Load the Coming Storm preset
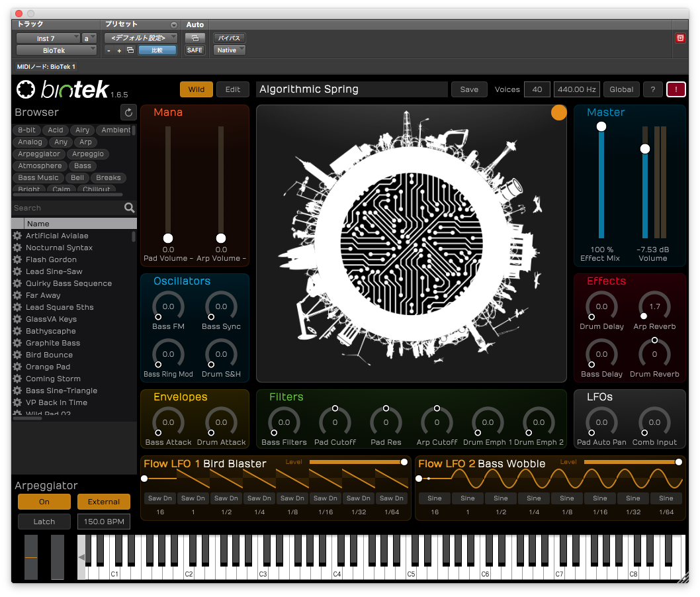The image size is (700, 597). (x=53, y=379)
